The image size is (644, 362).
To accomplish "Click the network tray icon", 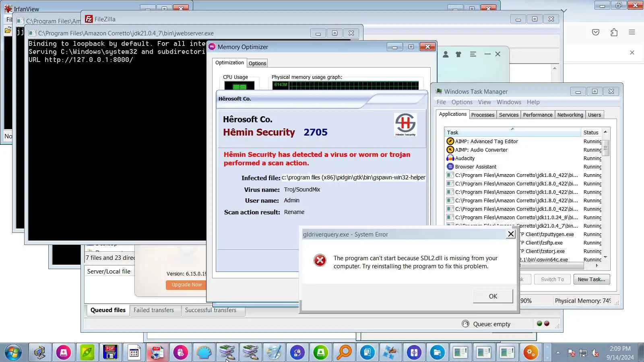I will point(583,353).
